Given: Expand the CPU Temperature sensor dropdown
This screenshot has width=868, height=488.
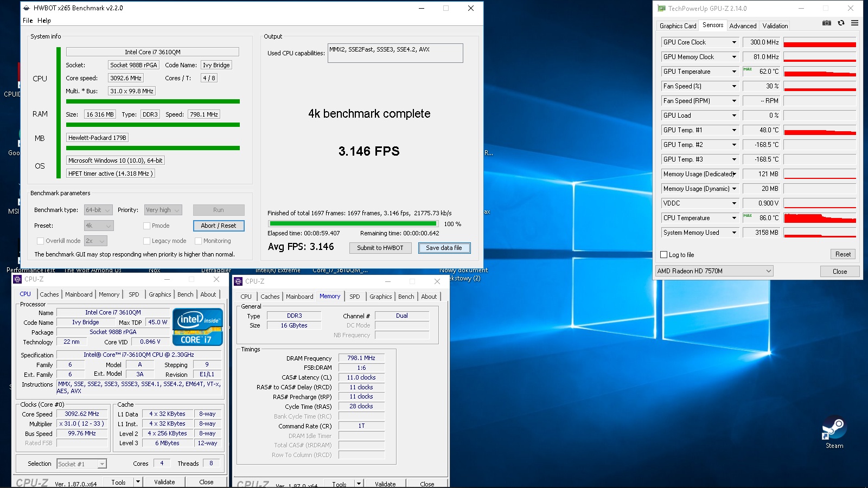Looking at the screenshot, I should pos(734,218).
